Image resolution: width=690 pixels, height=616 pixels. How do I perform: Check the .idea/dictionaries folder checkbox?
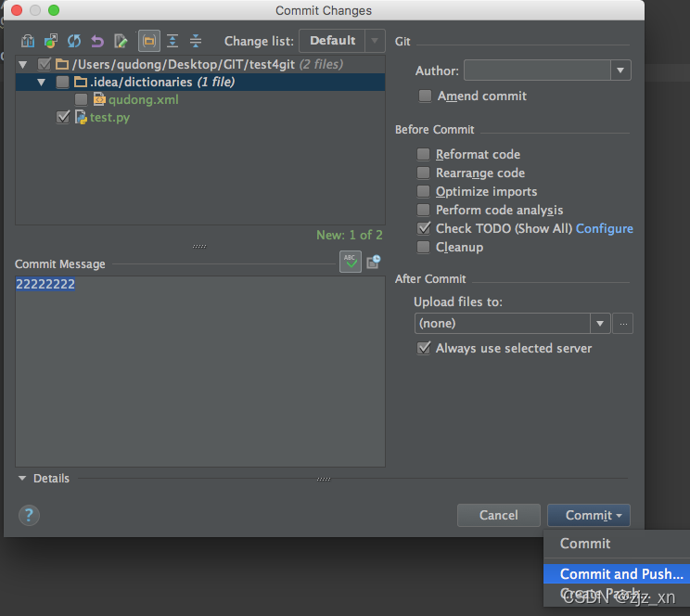click(x=62, y=82)
